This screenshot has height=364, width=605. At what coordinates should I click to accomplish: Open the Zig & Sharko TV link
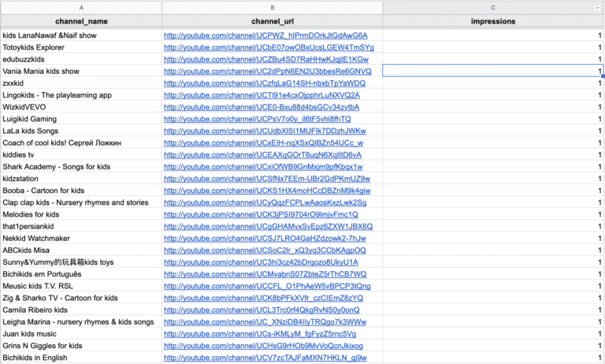pos(263,299)
